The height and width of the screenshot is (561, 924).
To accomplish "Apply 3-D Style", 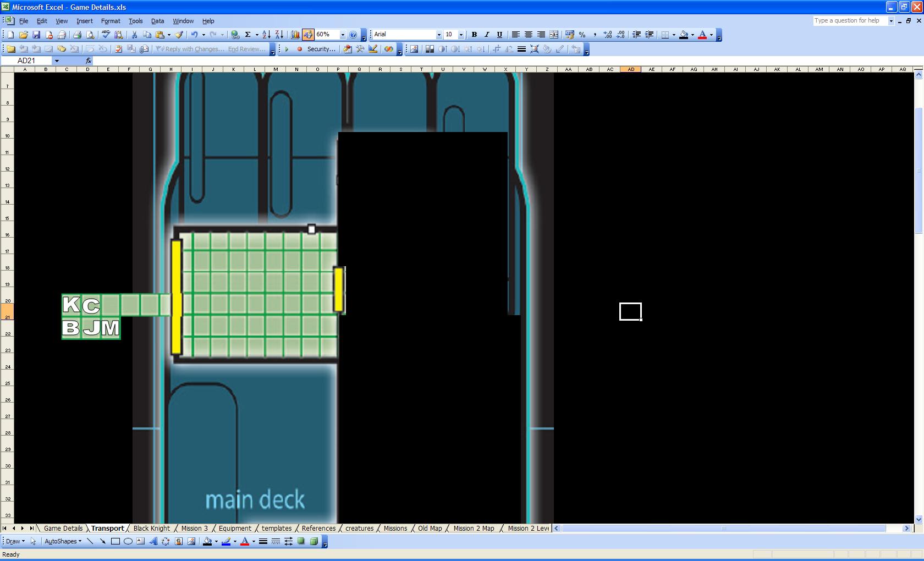I will click(x=313, y=541).
